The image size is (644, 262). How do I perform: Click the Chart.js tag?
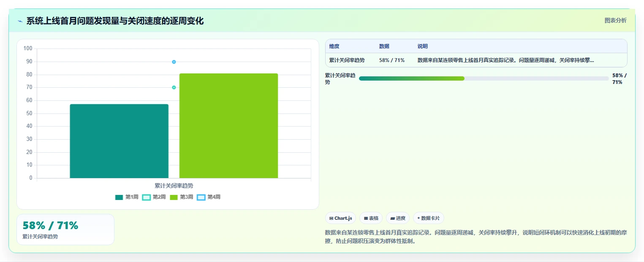point(340,218)
